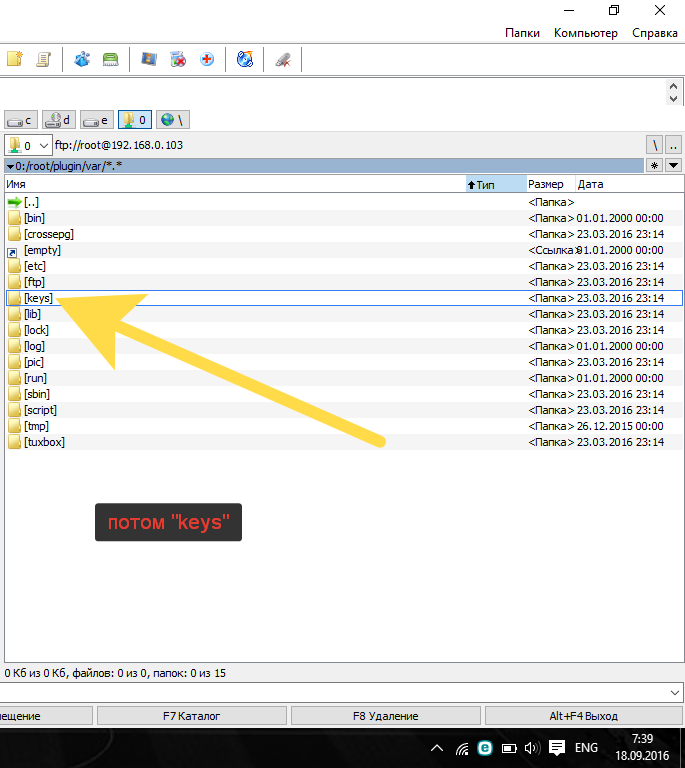Open the Компьютер menu
This screenshot has height=768, width=685.
click(x=586, y=33)
